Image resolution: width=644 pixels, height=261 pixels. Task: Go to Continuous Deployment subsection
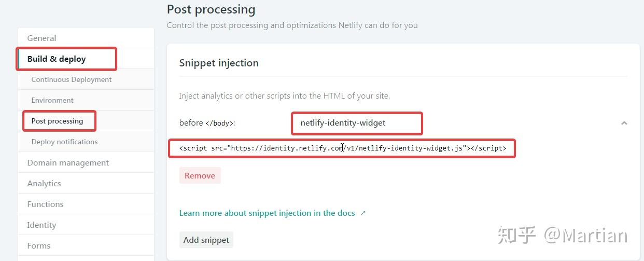(72, 79)
